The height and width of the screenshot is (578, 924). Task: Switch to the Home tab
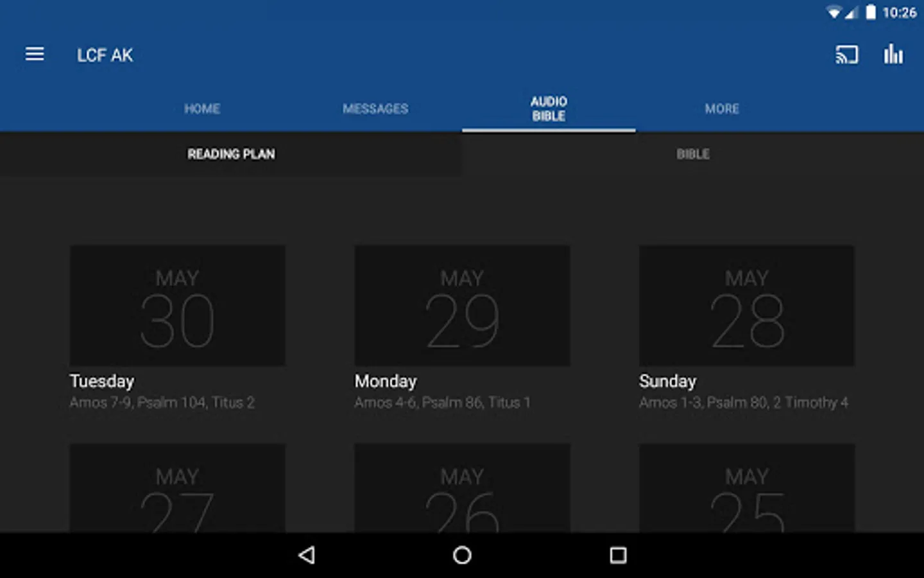coord(202,109)
